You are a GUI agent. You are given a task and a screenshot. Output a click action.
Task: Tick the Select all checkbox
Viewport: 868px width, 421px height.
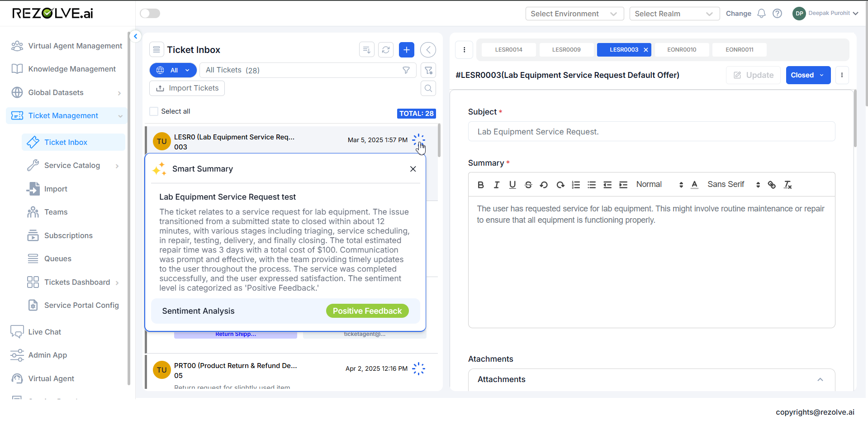coord(154,111)
